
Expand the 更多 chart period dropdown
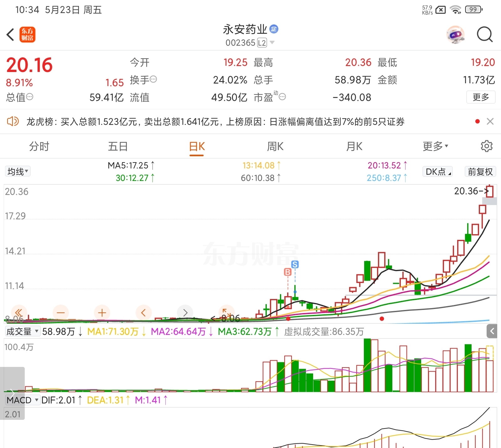point(435,146)
